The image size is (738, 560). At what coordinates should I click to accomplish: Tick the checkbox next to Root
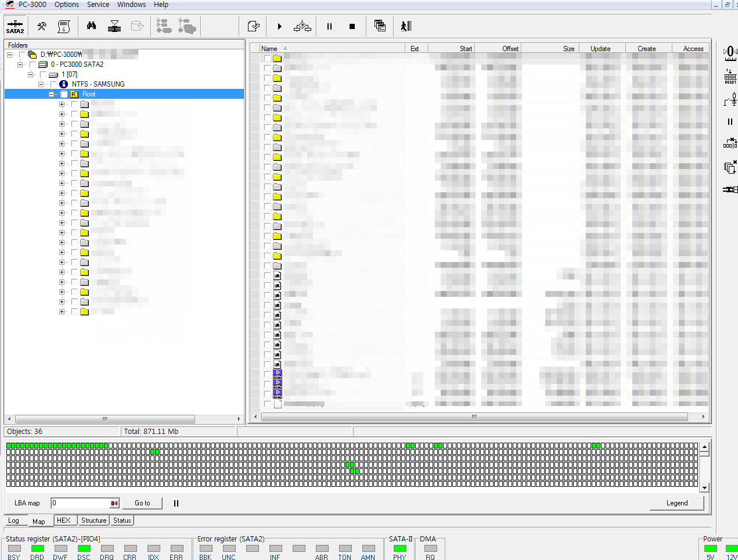(64, 94)
